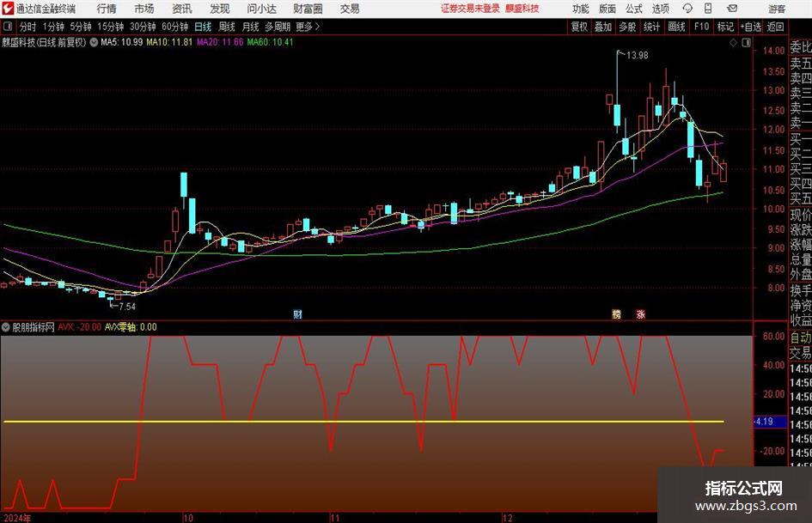
Task: Click the 证券交易未登录 login link
Action: [470, 9]
